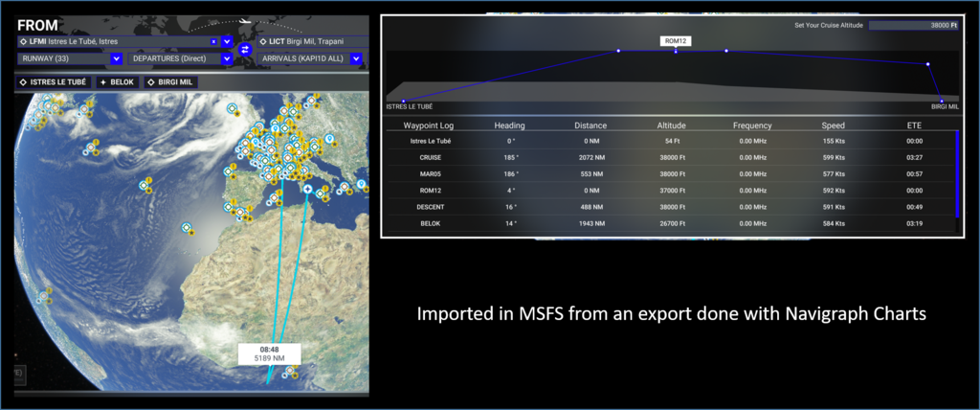Viewport: 980px width, 410px height.
Task: Click the LICT Birgi Mil, Trapani arrival field
Action: (x=312, y=42)
